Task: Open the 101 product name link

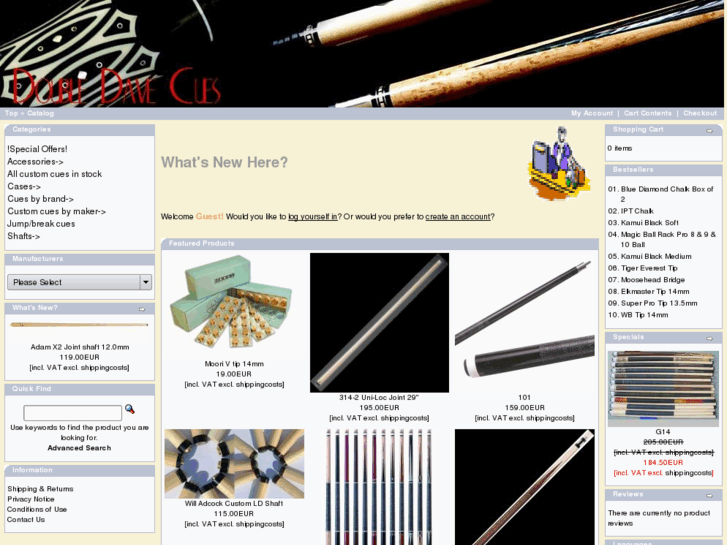Action: point(524,398)
